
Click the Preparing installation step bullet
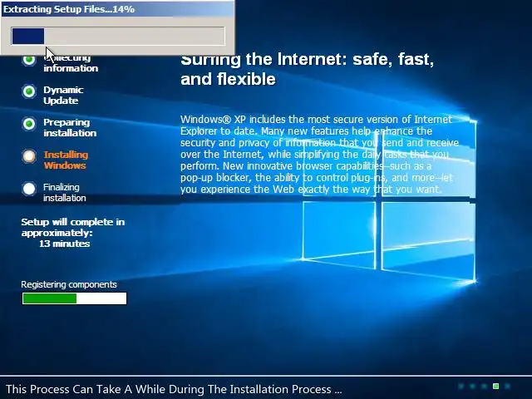[29, 124]
